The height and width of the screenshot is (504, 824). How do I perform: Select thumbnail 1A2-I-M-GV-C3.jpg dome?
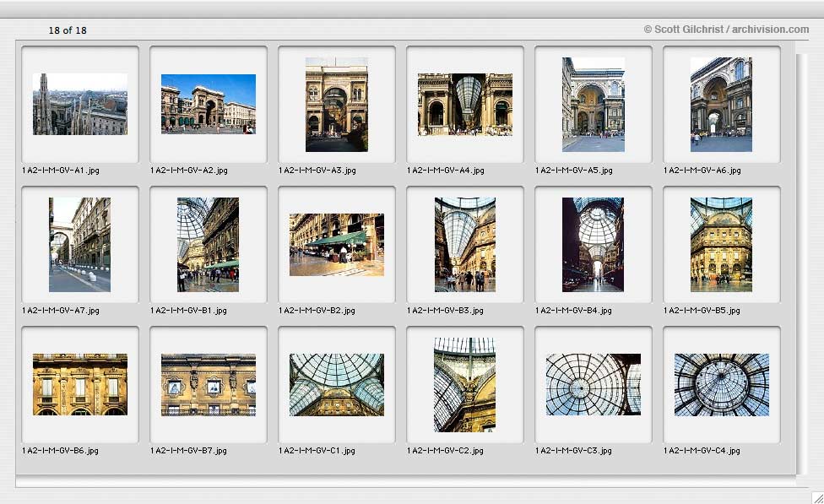(x=594, y=385)
